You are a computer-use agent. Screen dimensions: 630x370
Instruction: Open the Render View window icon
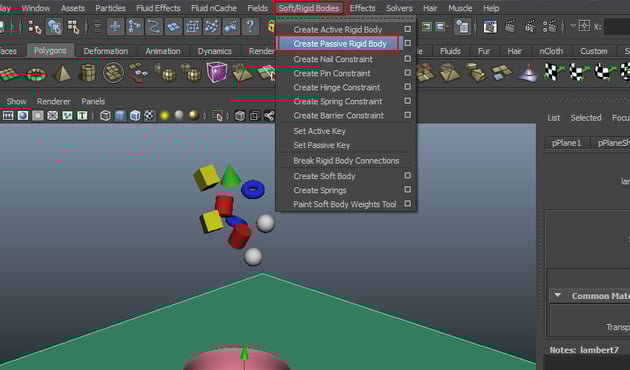click(490, 27)
